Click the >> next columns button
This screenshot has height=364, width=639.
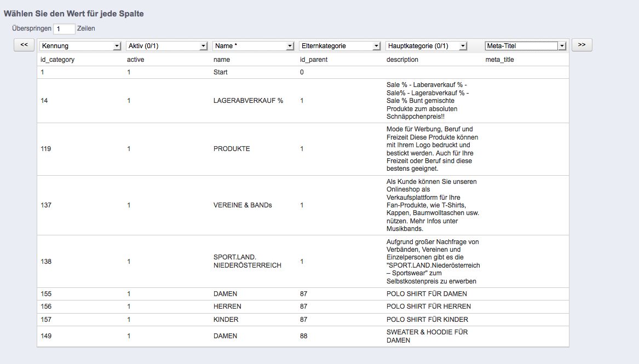tap(582, 45)
